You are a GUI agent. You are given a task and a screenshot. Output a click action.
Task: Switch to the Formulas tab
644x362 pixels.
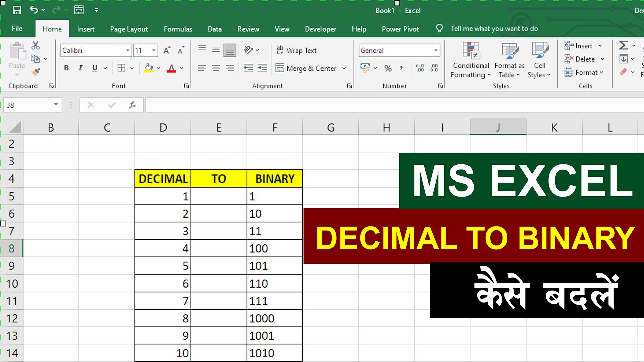pyautogui.click(x=178, y=29)
